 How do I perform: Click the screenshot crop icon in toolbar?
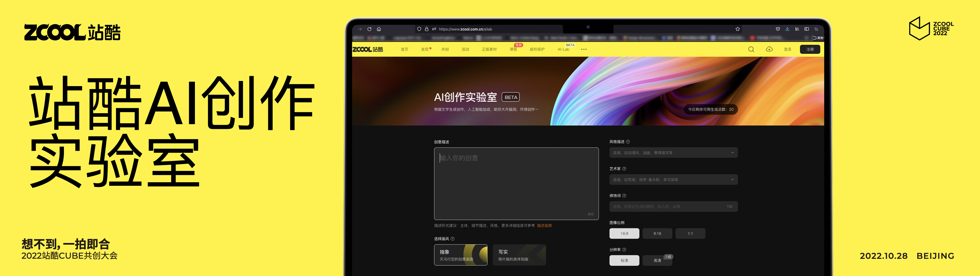click(816, 29)
